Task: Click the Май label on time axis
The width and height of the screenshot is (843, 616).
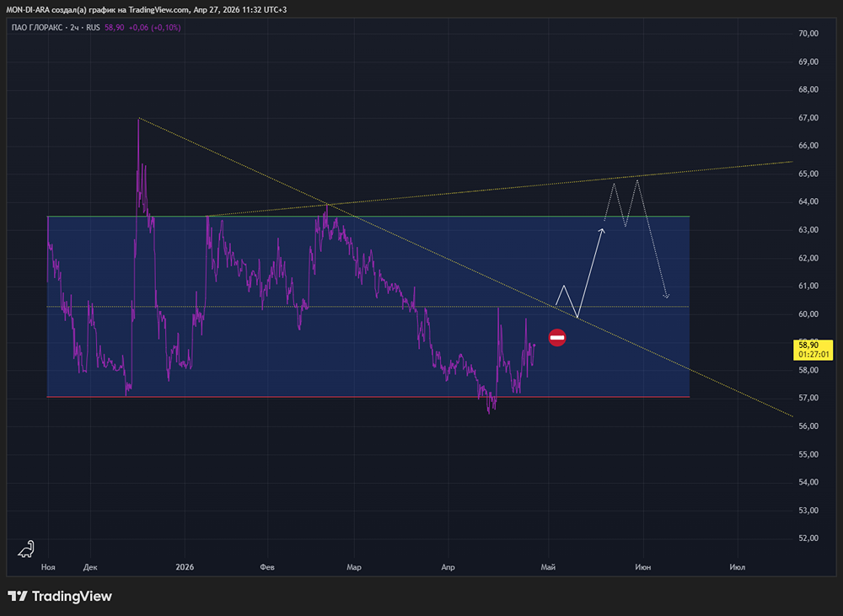Action: pyautogui.click(x=548, y=567)
